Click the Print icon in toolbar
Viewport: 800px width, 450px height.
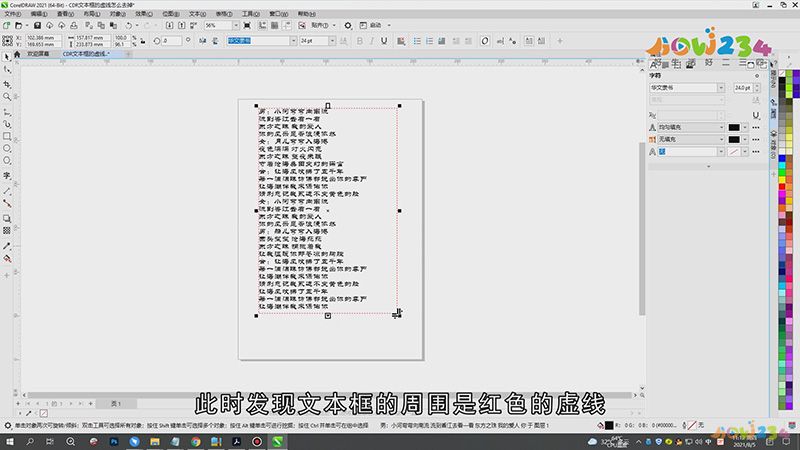pyautogui.click(x=74, y=25)
